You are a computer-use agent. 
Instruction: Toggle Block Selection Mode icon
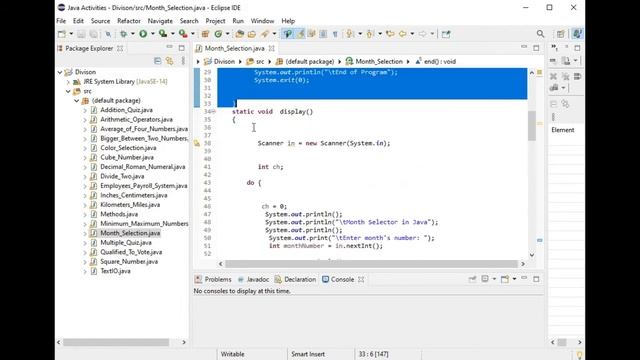(x=323, y=34)
